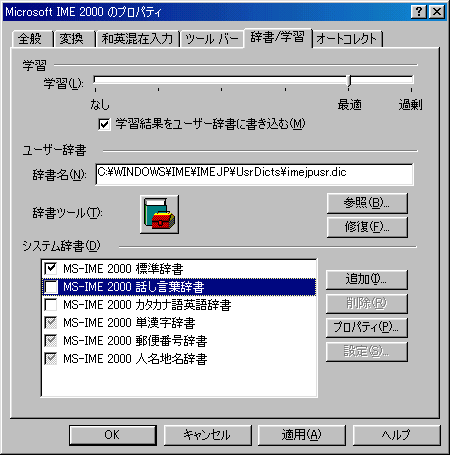Go to the オートコレクト tab
Viewport: 450px width, 455px height.
coord(347,39)
